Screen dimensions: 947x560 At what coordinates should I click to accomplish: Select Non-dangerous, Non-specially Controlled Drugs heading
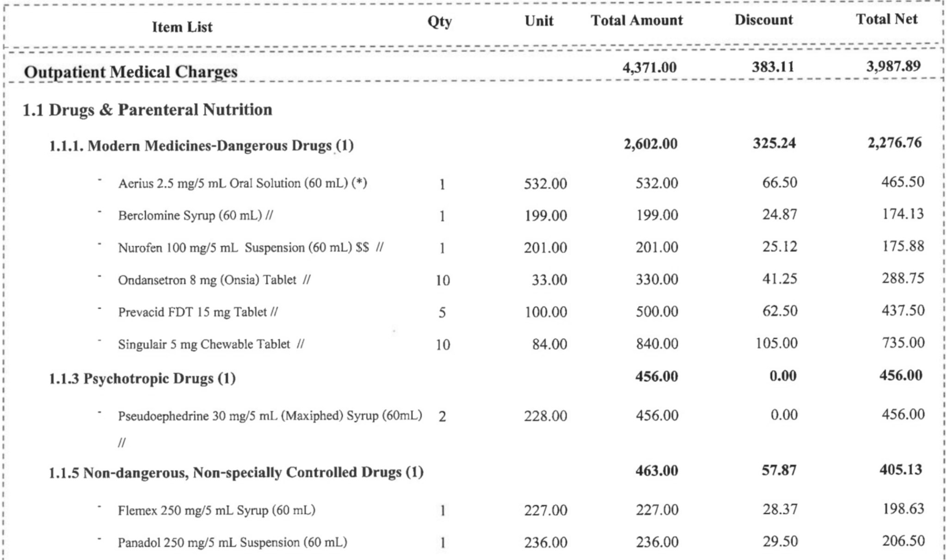(x=236, y=473)
